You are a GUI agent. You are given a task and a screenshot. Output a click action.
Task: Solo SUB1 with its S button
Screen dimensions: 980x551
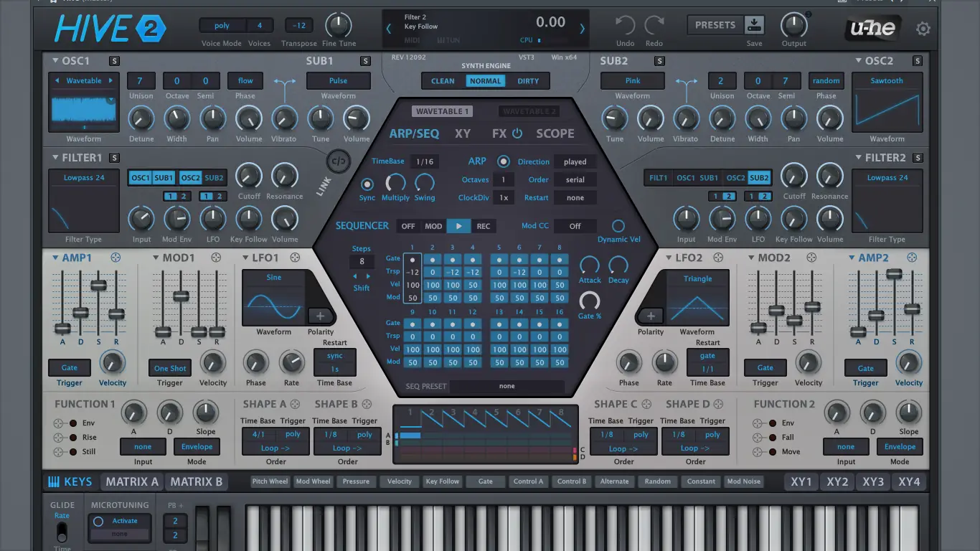pos(365,61)
